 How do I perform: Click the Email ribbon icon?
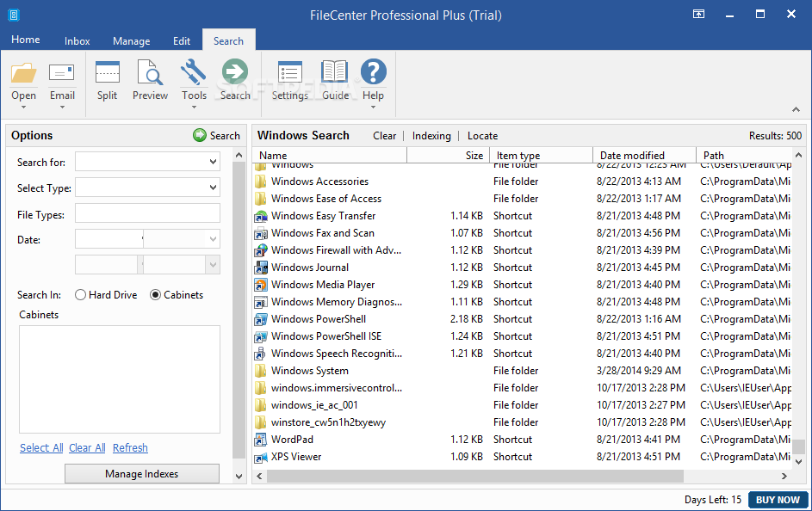click(62, 73)
